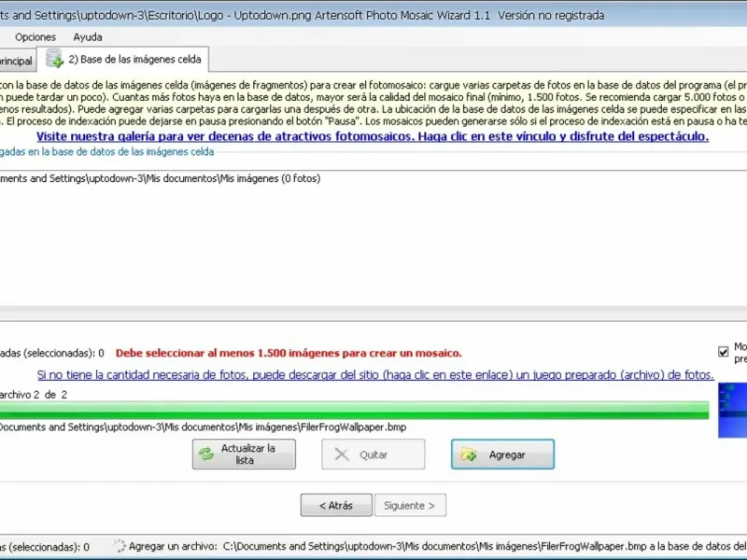The width and height of the screenshot is (747, 560).
Task: Follow the 'Si no tiene la cantidad necesaria' download link
Action: click(375, 375)
